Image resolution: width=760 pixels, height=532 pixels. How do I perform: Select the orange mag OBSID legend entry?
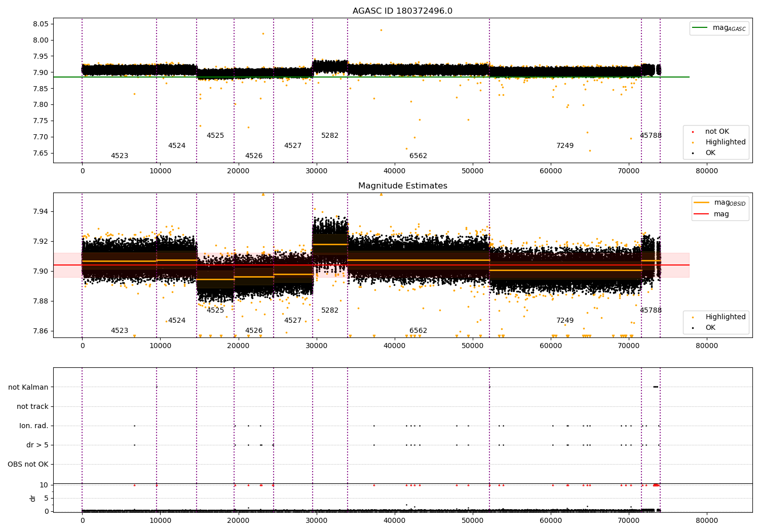click(x=719, y=203)
